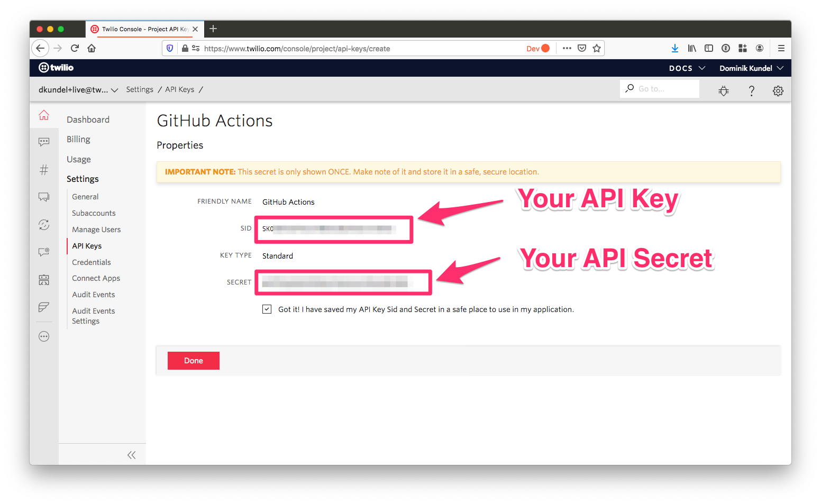Open the Firefox hamburger menu
The height and width of the screenshot is (504, 821).
click(x=781, y=48)
